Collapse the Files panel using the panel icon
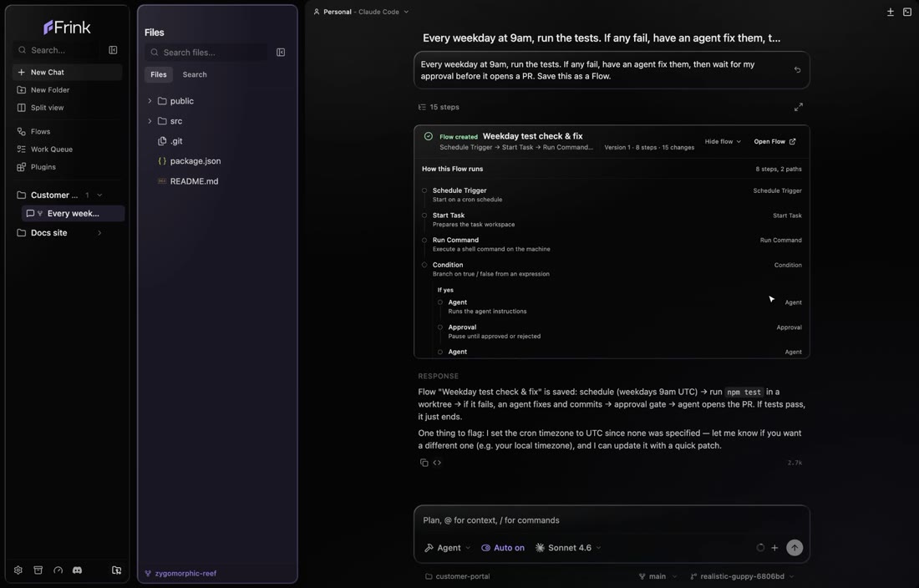919x588 pixels. [281, 52]
